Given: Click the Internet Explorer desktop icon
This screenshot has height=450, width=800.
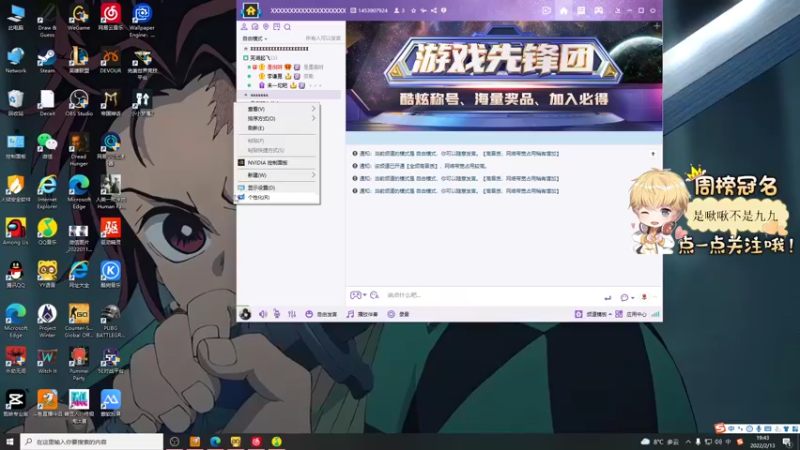Looking at the screenshot, I should click(47, 192).
